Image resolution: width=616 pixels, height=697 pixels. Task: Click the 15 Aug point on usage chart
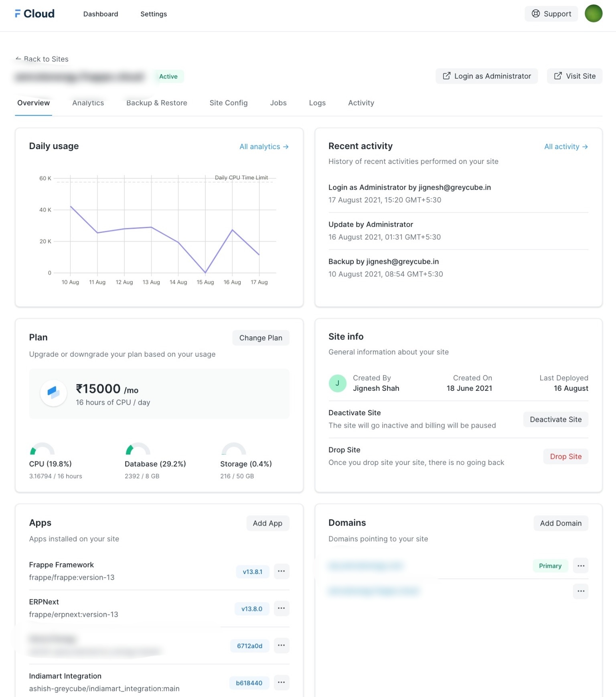(x=205, y=273)
